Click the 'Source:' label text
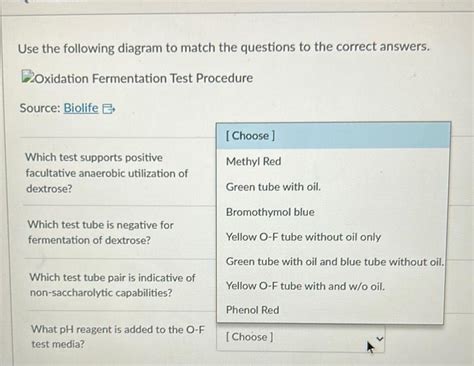This screenshot has height=366, width=474. click(40, 108)
